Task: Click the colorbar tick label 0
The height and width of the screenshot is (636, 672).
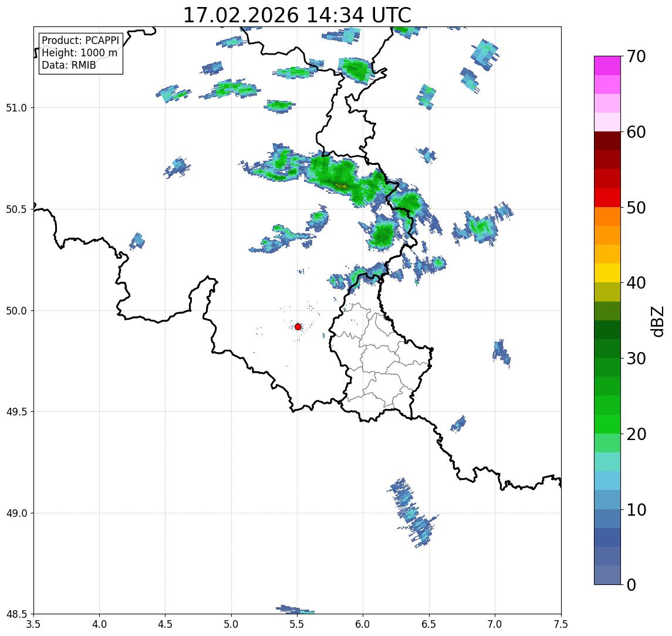Action: click(x=632, y=584)
